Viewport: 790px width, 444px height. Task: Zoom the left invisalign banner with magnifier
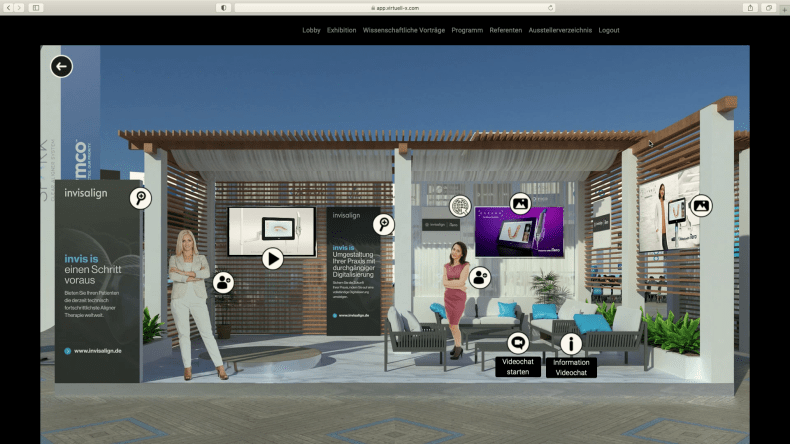click(141, 198)
